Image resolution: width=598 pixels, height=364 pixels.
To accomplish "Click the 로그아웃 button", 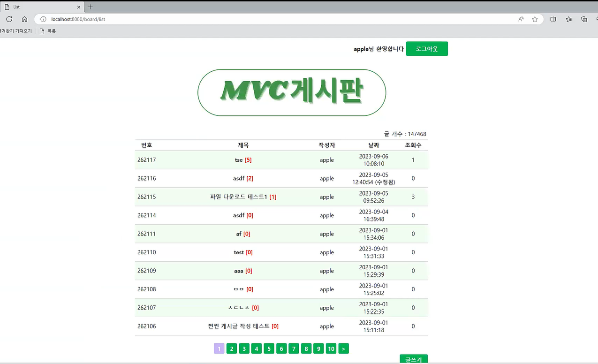I will [427, 49].
